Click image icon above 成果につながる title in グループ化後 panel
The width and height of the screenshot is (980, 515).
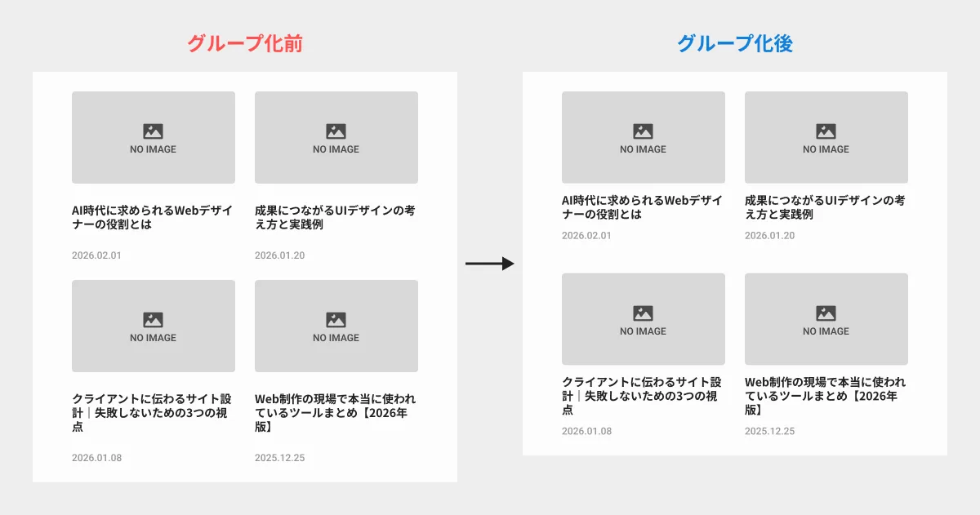(826, 131)
